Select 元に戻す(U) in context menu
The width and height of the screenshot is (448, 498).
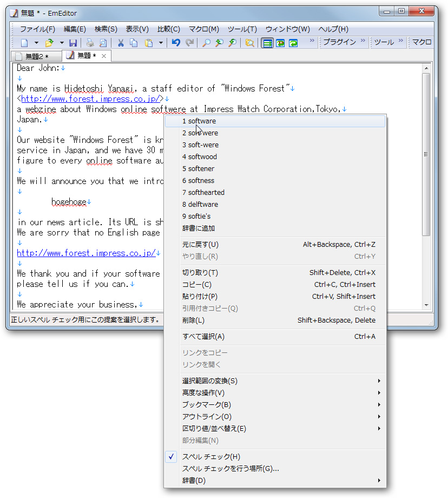(x=275, y=245)
